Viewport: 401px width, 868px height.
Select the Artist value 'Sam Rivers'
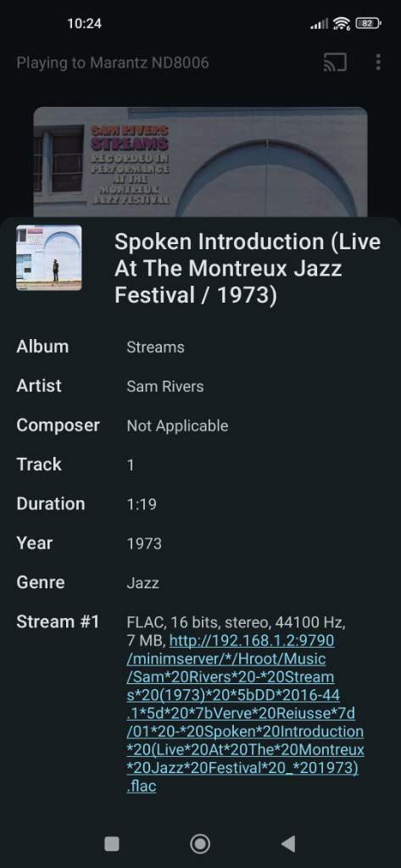165,387
